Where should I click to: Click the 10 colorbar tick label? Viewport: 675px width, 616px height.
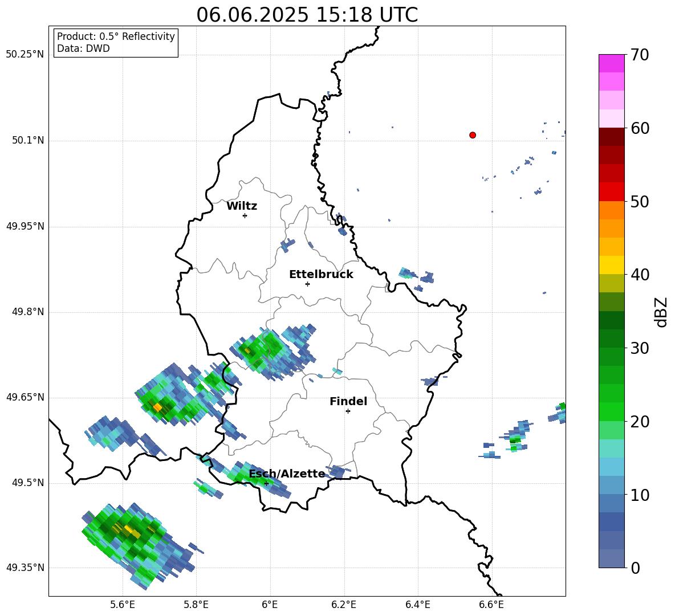pyautogui.click(x=640, y=495)
